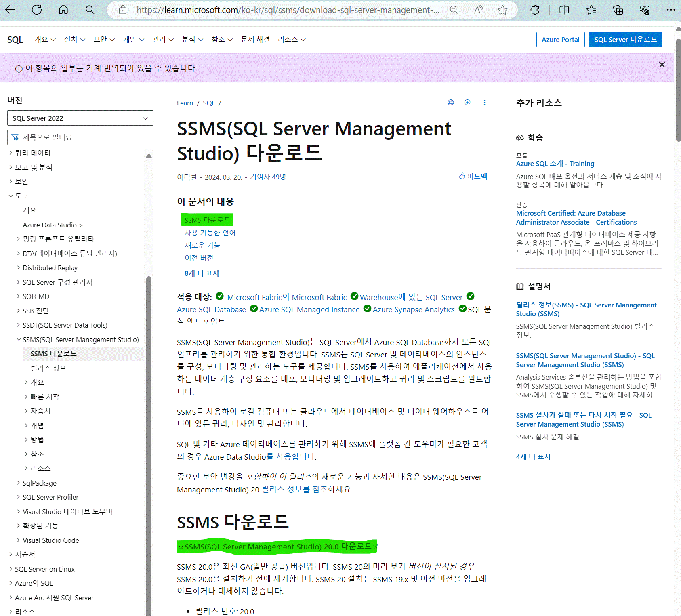The image size is (681, 616).
Task: Click SQL breadcrumb link
Action: pos(209,103)
